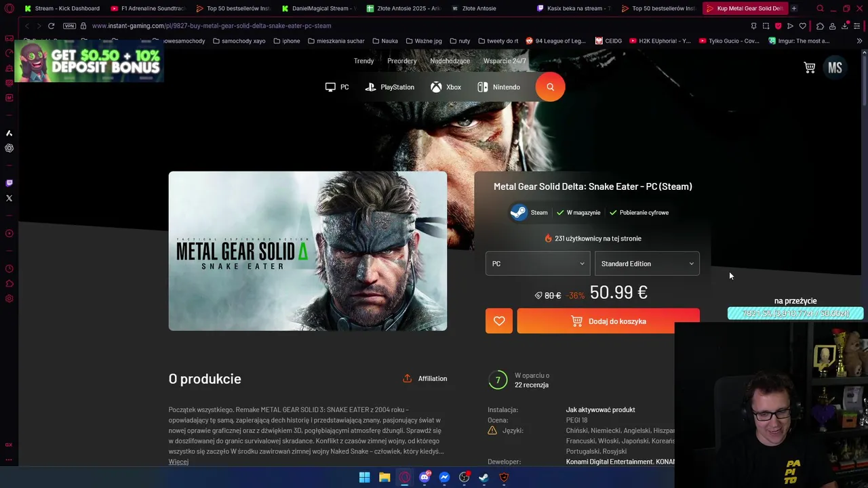The width and height of the screenshot is (868, 488).
Task: Click the bookmark heart in address bar
Action: tap(803, 26)
